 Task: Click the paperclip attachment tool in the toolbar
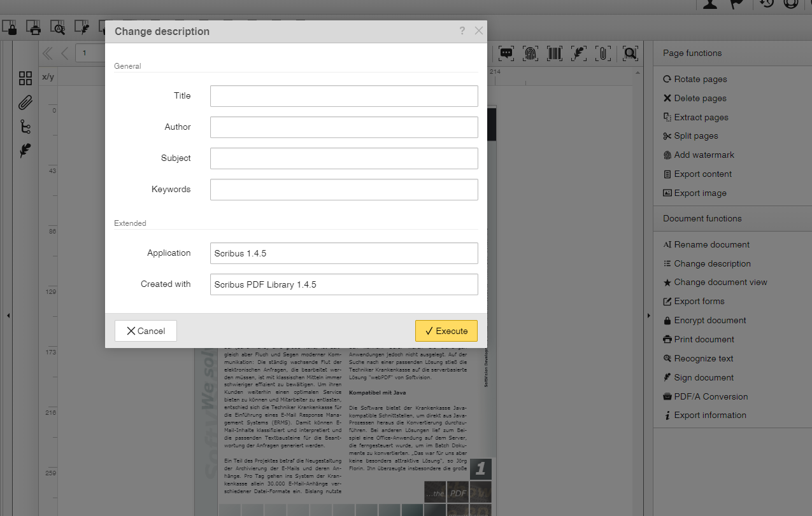click(603, 53)
